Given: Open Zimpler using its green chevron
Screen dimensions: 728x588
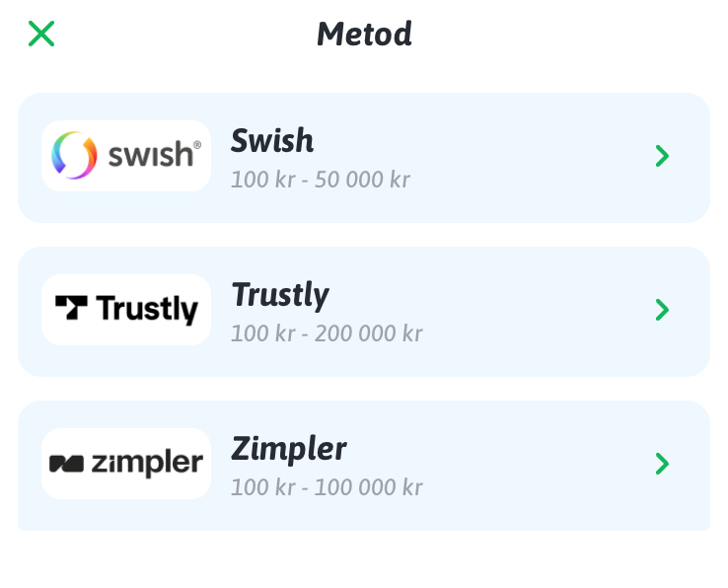Looking at the screenshot, I should pos(662,464).
